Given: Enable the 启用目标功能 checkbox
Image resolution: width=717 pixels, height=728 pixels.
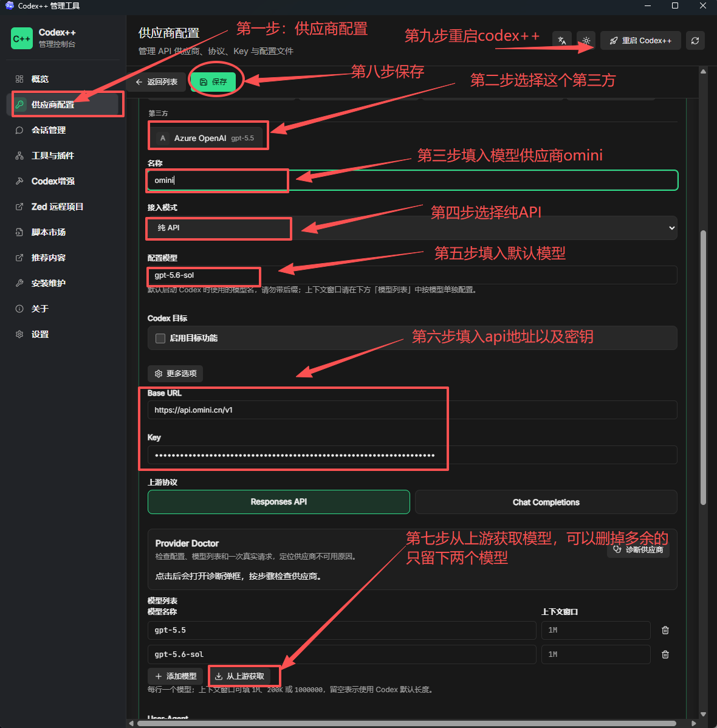Looking at the screenshot, I should point(160,338).
